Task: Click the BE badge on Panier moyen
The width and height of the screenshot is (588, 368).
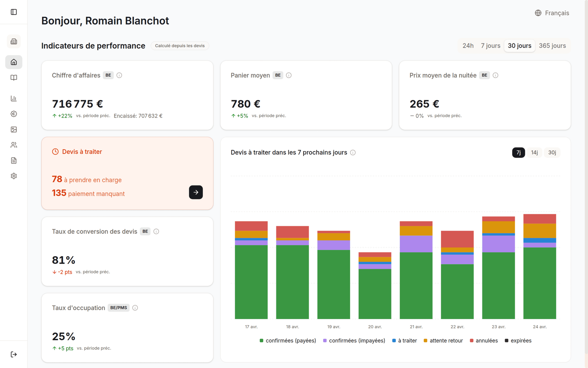Action: 278,75
